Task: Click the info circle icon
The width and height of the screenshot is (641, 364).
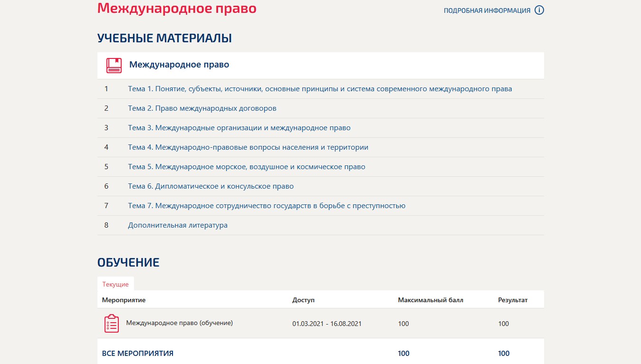Action: coord(539,10)
